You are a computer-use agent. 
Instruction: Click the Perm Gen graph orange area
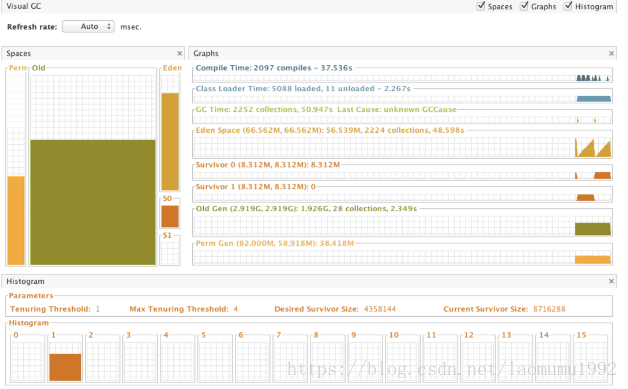point(592,260)
